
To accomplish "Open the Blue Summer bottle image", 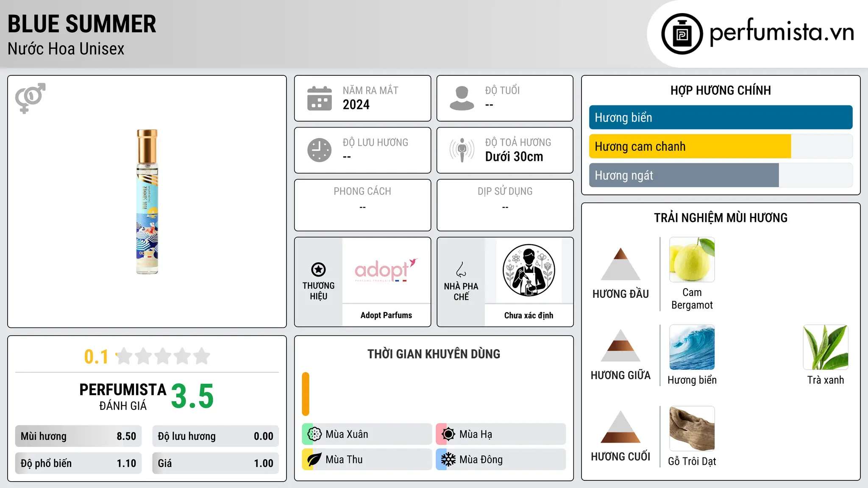I will pos(147,202).
